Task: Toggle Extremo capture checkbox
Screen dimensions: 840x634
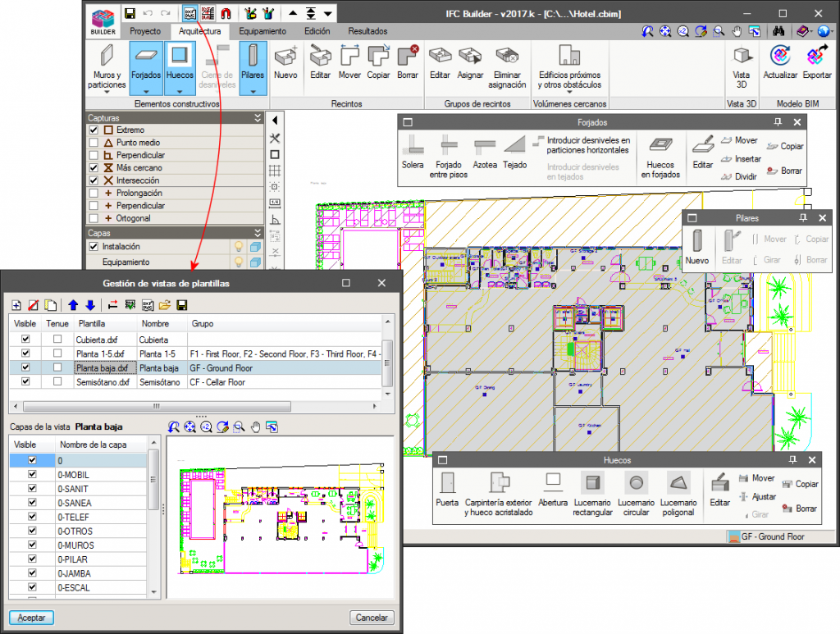Action: [94, 130]
